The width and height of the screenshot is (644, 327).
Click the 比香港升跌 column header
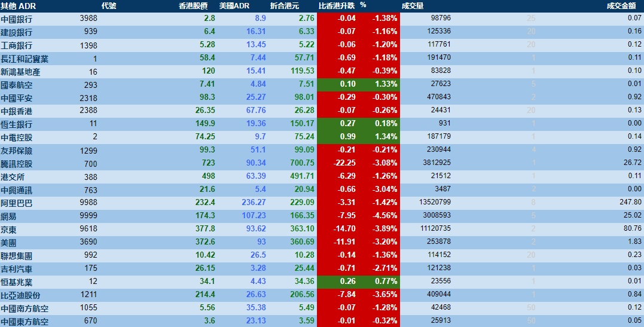click(x=337, y=6)
